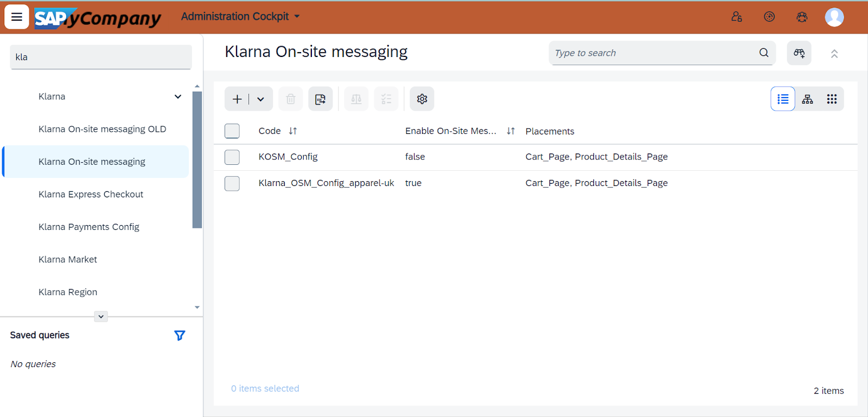The width and height of the screenshot is (868, 417).
Task: Open Klarna Market type
Action: (68, 259)
